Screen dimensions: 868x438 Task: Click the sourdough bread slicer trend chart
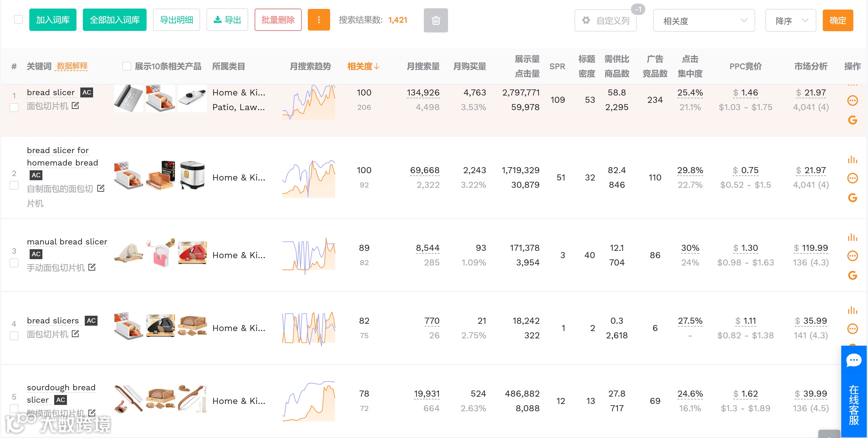tap(309, 401)
